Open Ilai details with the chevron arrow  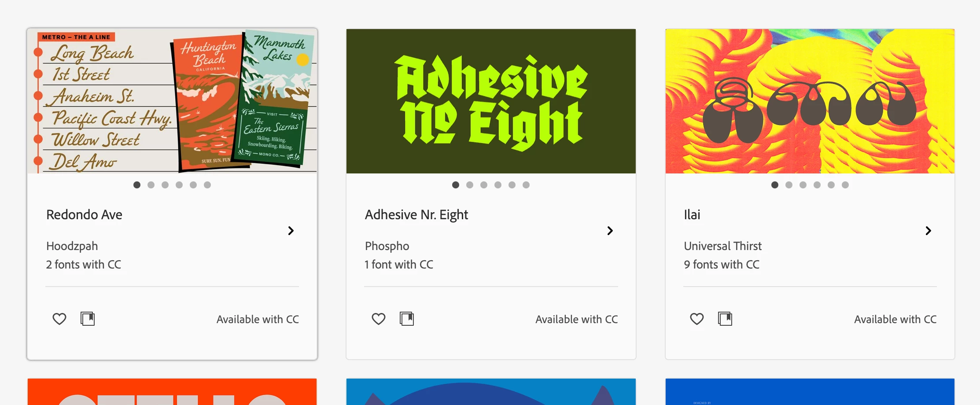pos(928,231)
